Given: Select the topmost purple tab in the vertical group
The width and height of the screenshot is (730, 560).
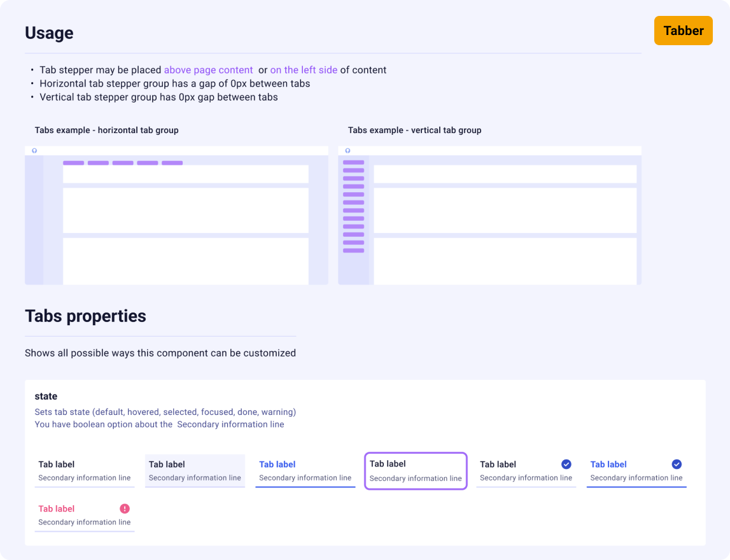Looking at the screenshot, I should point(353,162).
